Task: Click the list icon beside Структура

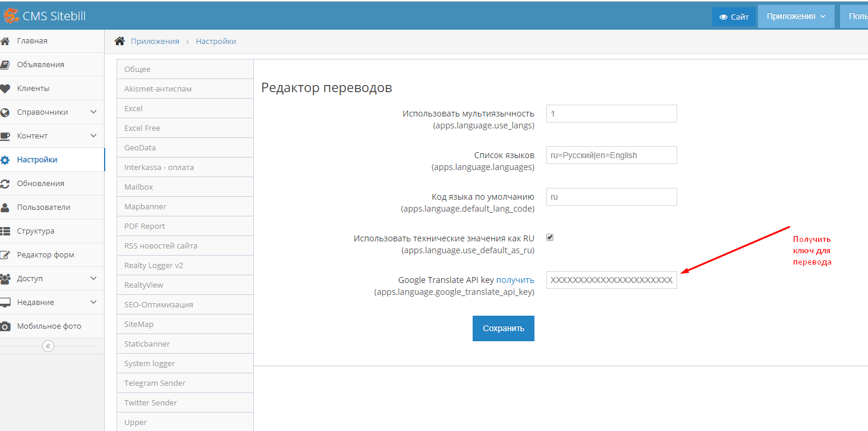Action: pyautogui.click(x=5, y=231)
